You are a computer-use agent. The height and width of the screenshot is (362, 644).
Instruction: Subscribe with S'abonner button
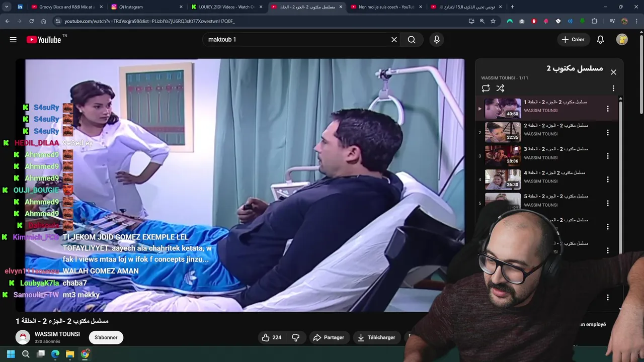point(106,337)
